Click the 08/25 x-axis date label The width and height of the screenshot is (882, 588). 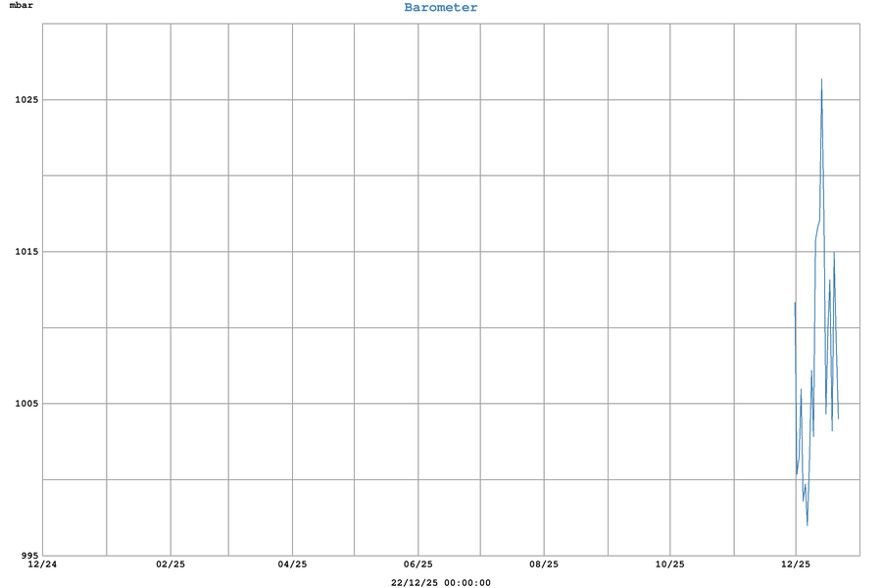(544, 564)
